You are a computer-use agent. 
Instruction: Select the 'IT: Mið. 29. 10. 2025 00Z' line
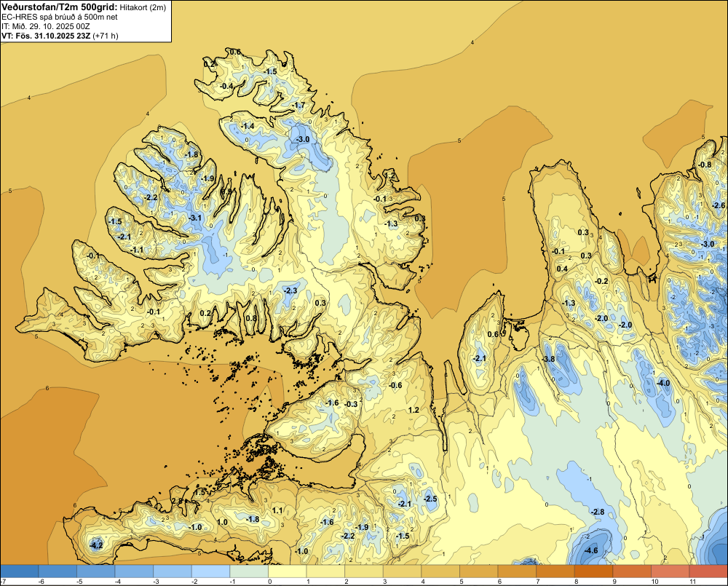pos(45,26)
